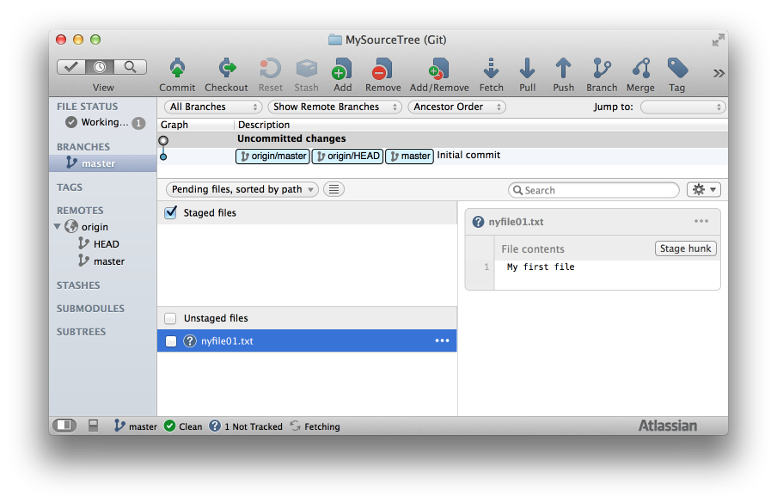The image size is (777, 503).
Task: Enter full screen with the title bar arrows
Action: pos(719,40)
